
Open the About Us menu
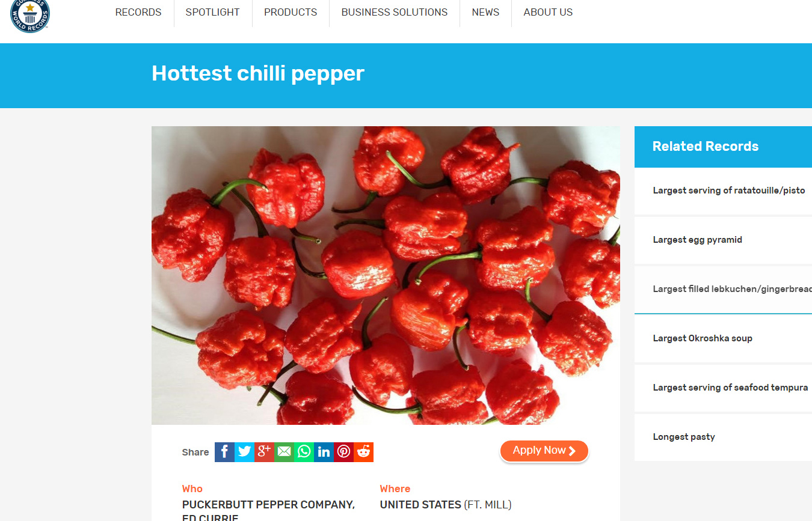coord(548,12)
